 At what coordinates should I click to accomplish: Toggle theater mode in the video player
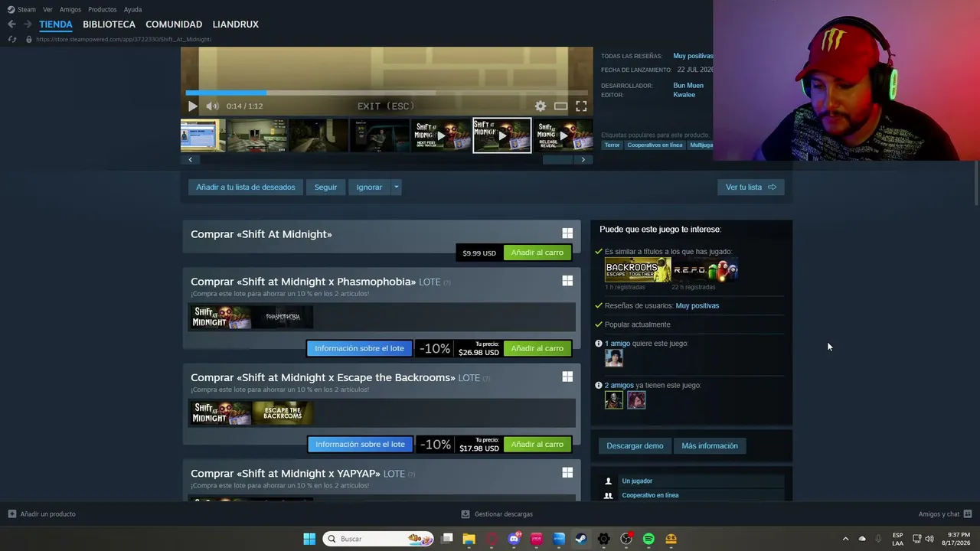tap(560, 106)
